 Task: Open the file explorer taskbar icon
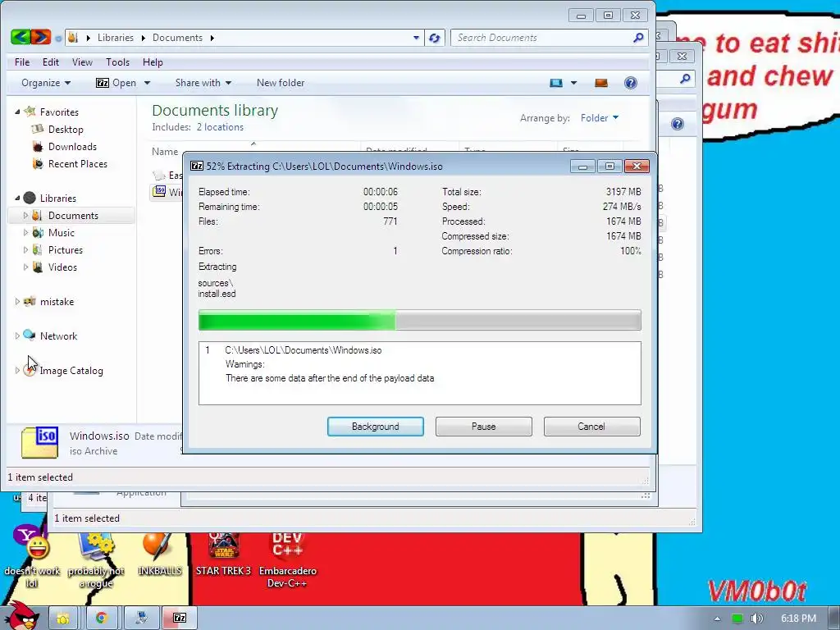click(x=63, y=618)
